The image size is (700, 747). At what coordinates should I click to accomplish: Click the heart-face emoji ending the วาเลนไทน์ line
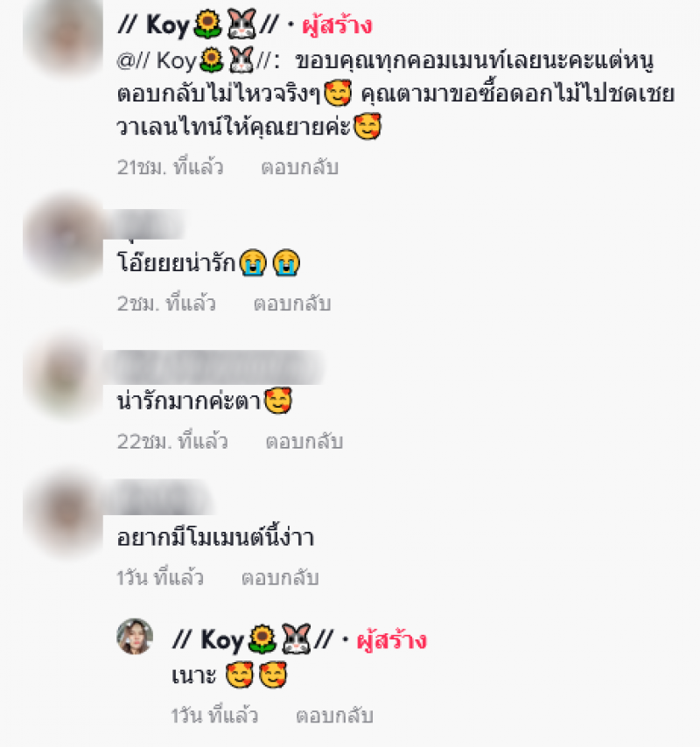pyautogui.click(x=367, y=126)
